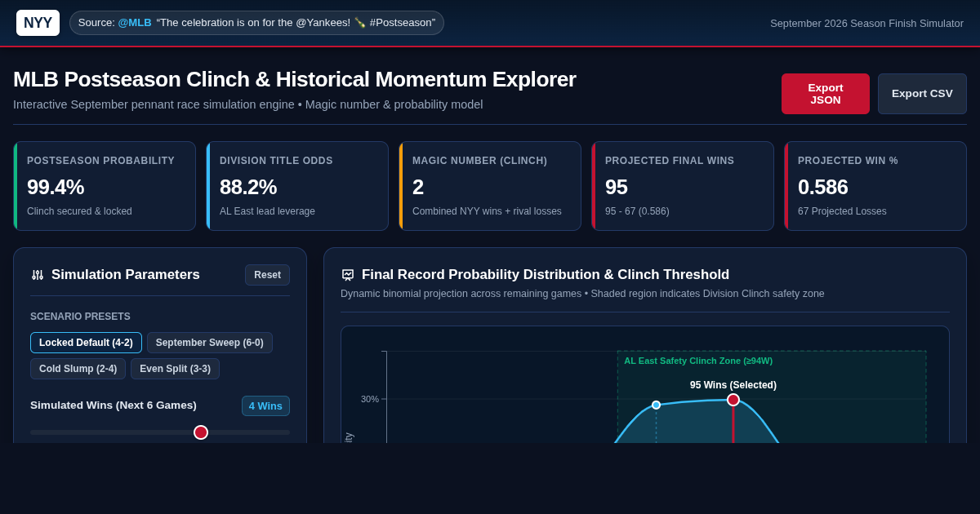
Task: Open the Postseason Probability 99.4% card
Action: 105,186
